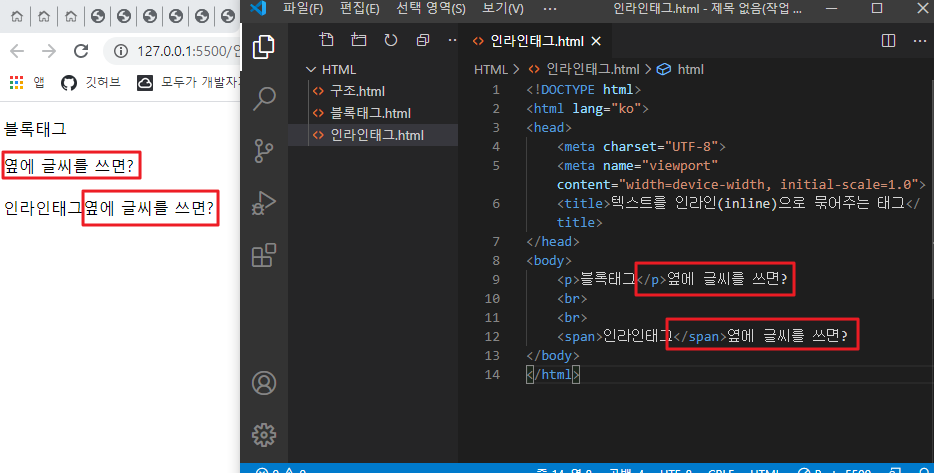The height and width of the screenshot is (473, 934).
Task: Create a new folder in Explorer
Action: click(359, 40)
